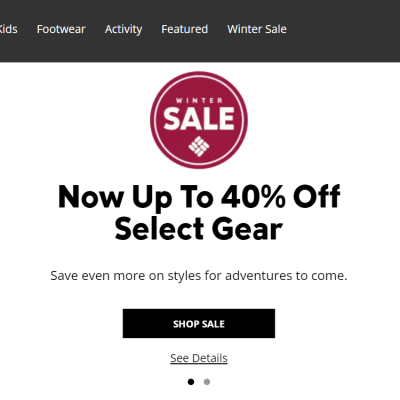This screenshot has width=400, height=400.
Task: Click the red Winter Sale badge
Action: click(199, 120)
